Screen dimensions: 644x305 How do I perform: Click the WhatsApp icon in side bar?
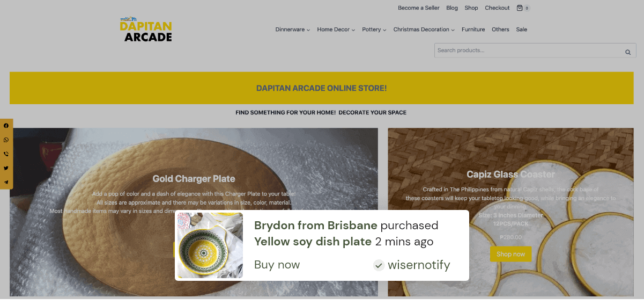(x=6, y=140)
